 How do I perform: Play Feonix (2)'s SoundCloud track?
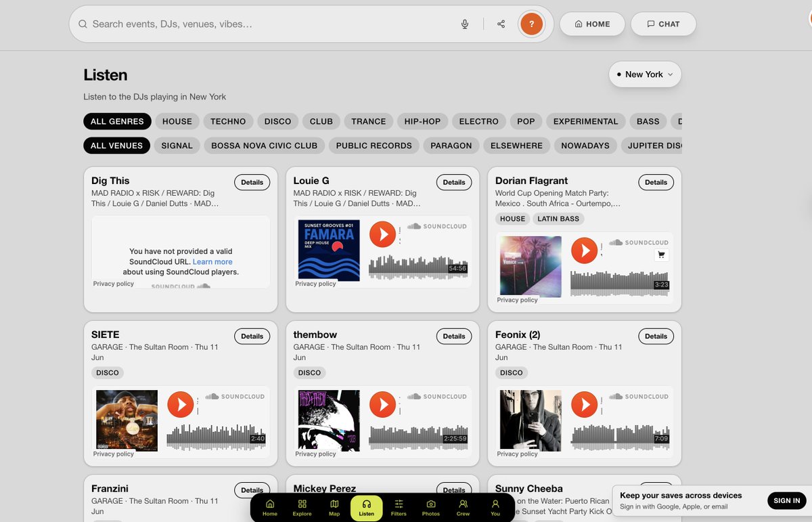584,404
